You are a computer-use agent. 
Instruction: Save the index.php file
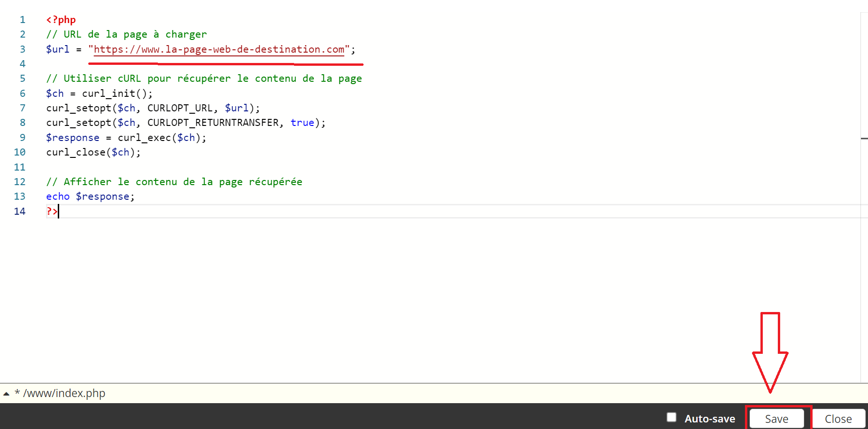[776, 419]
